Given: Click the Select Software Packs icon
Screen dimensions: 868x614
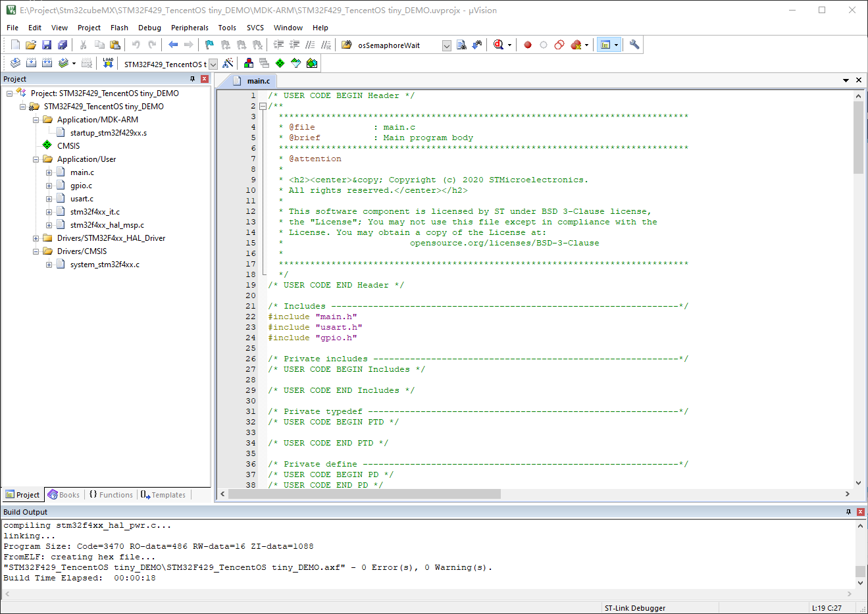Looking at the screenshot, I should [x=296, y=63].
